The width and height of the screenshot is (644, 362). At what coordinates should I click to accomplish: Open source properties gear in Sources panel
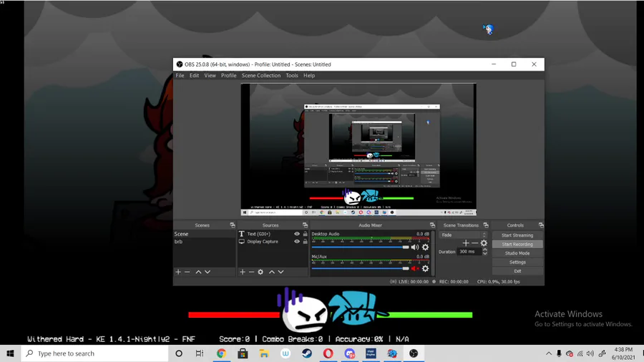tap(260, 272)
